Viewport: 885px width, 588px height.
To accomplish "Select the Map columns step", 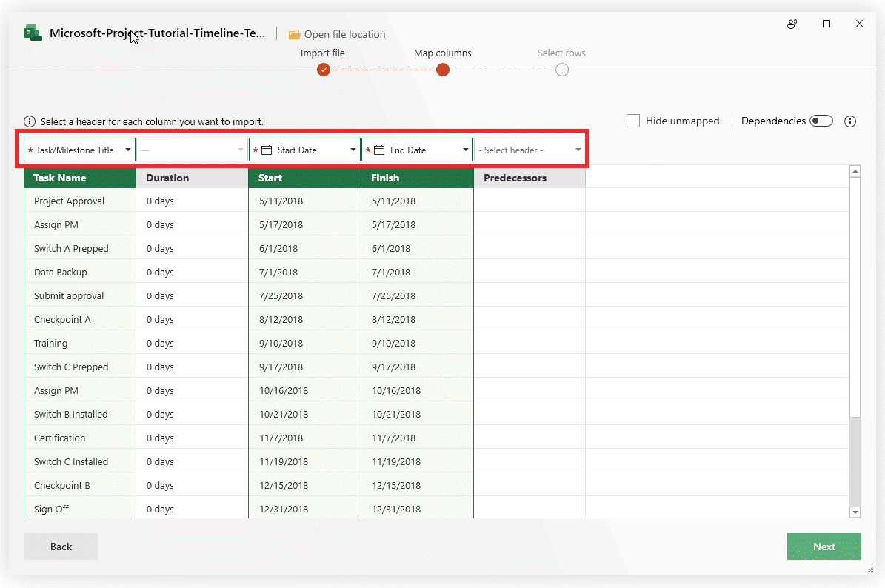I will [442, 69].
